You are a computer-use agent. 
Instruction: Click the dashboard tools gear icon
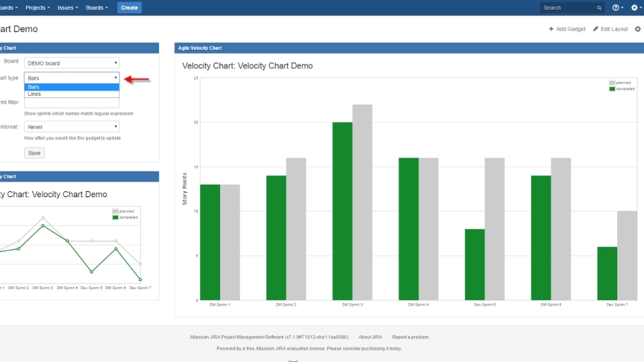(637, 29)
